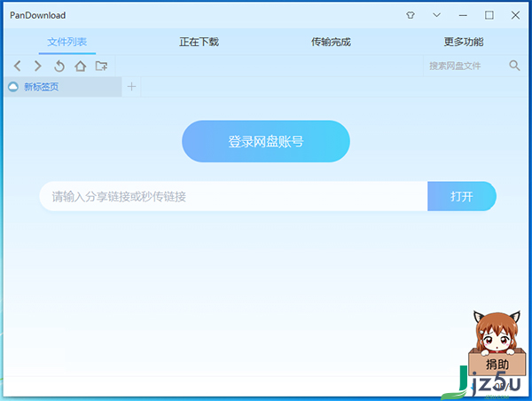Open the 传输完成 tab

pyautogui.click(x=331, y=42)
